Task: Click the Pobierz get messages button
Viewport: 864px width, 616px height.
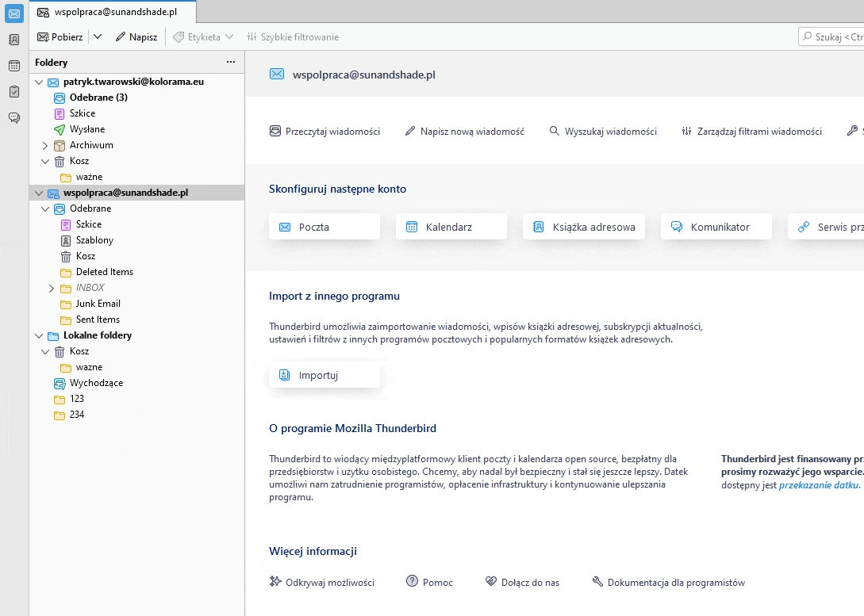Action: (x=60, y=36)
